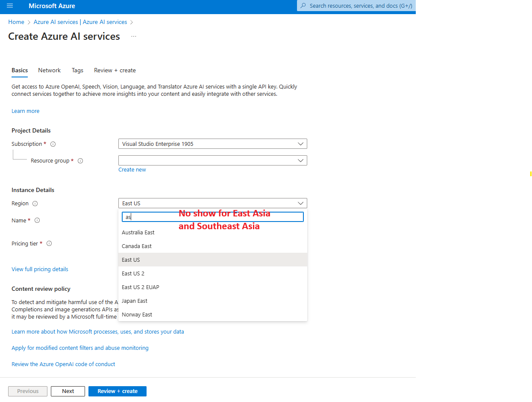This screenshot has width=532, height=402.
Task: Open the Azure portal hamburger menu
Action: pos(10,6)
